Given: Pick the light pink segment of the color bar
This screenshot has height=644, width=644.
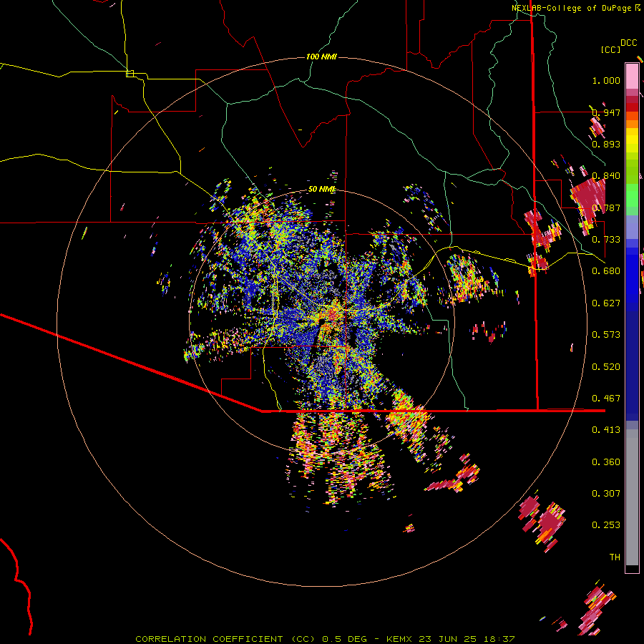Looking at the screenshot, I should (x=632, y=76).
